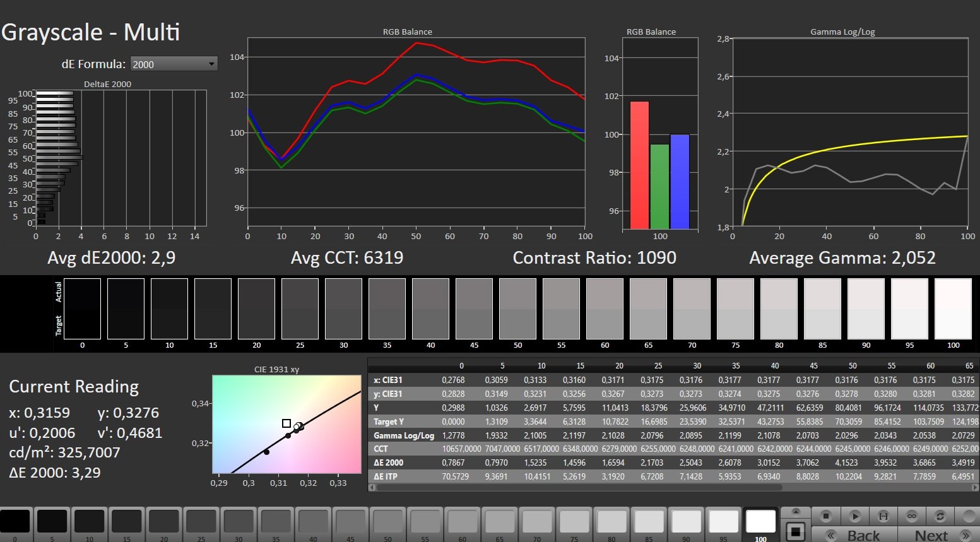Click the black square pattern window icon

(x=796, y=531)
